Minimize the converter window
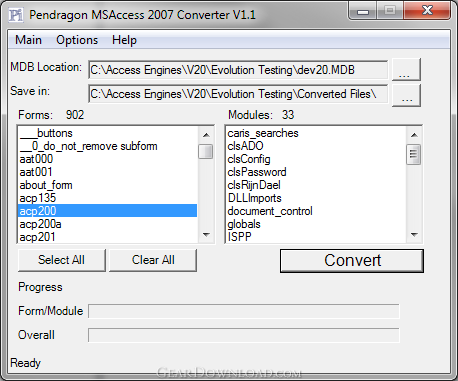The image size is (458, 381). click(x=363, y=11)
